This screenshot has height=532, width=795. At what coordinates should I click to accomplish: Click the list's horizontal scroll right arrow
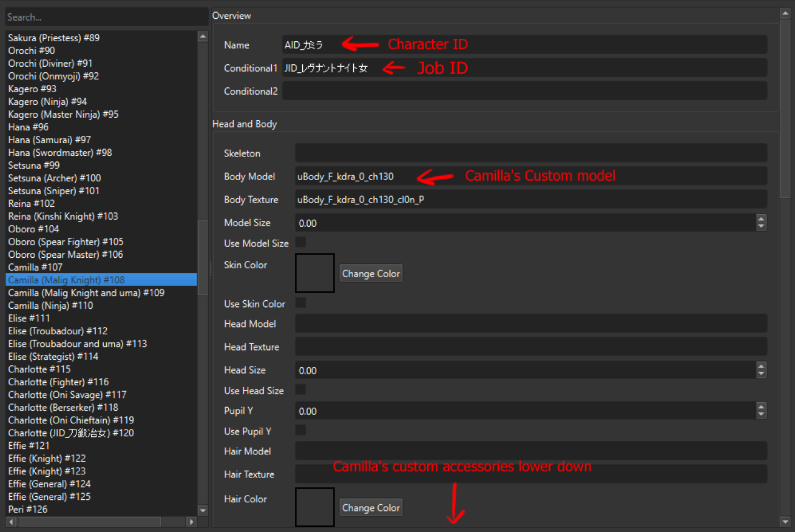(x=192, y=522)
